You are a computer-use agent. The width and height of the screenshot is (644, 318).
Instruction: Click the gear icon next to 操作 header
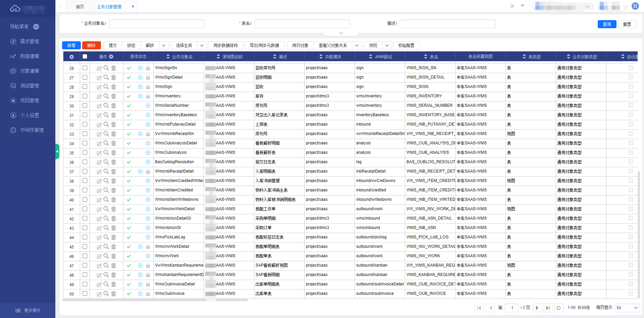pyautogui.click(x=111, y=57)
